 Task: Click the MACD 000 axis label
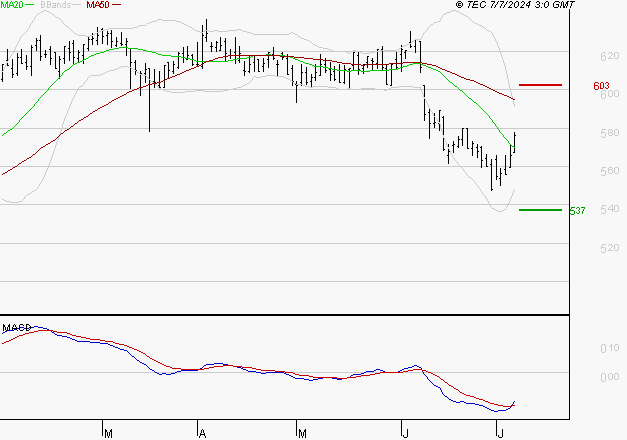point(610,377)
